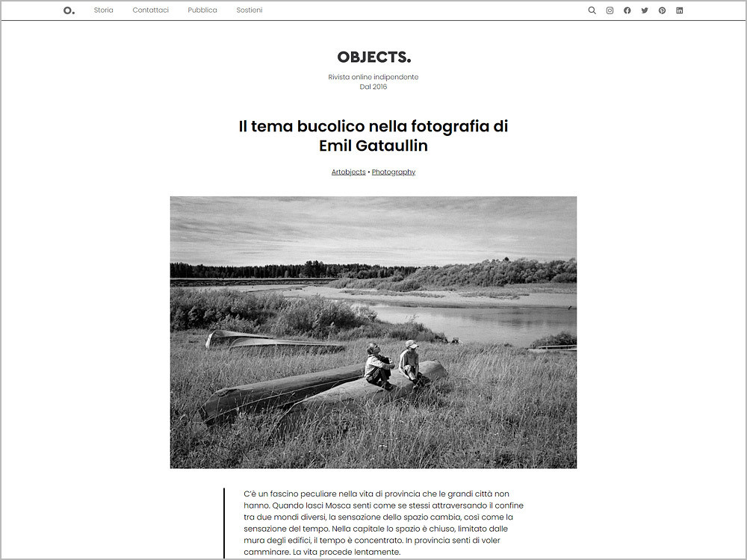The image size is (747, 560).
Task: Click the Rivista online indipendente tagline
Action: click(x=373, y=77)
